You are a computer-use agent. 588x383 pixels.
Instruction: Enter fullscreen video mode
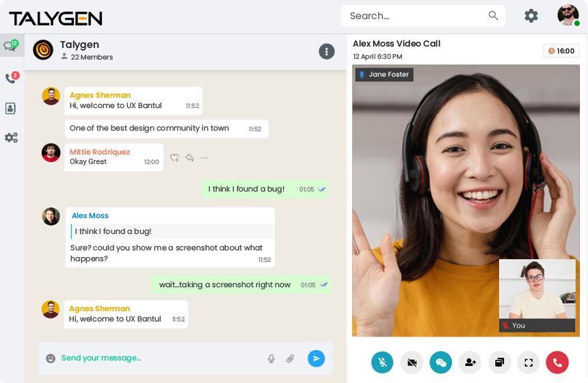tap(529, 362)
